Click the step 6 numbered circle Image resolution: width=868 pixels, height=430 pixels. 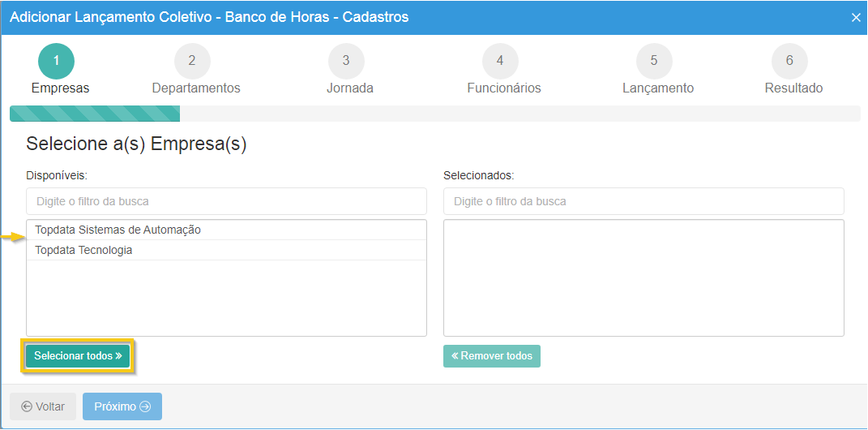point(789,61)
